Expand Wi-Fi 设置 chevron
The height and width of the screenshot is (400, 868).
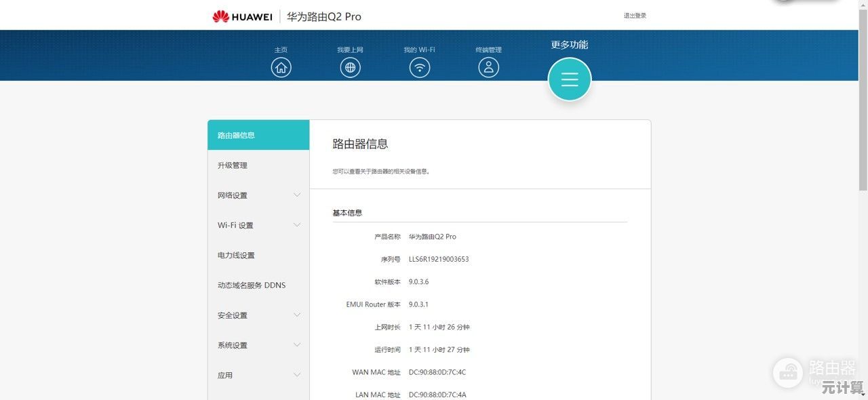[297, 225]
